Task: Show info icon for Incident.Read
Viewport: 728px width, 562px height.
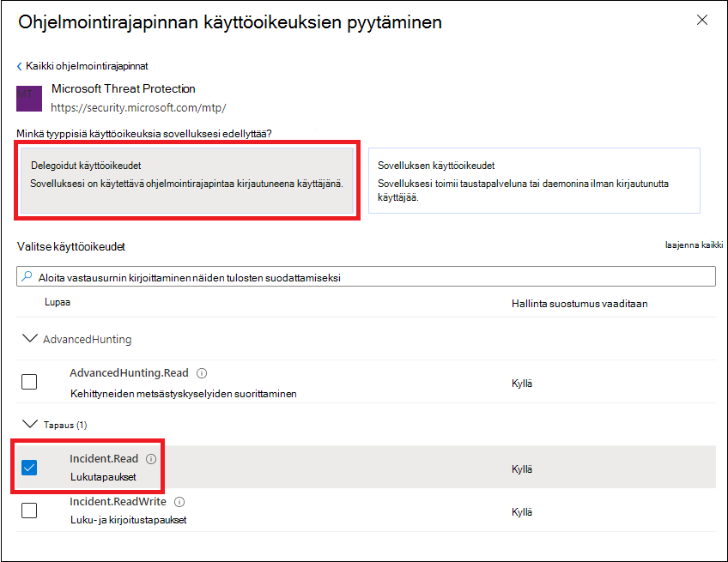Action: click(x=151, y=459)
